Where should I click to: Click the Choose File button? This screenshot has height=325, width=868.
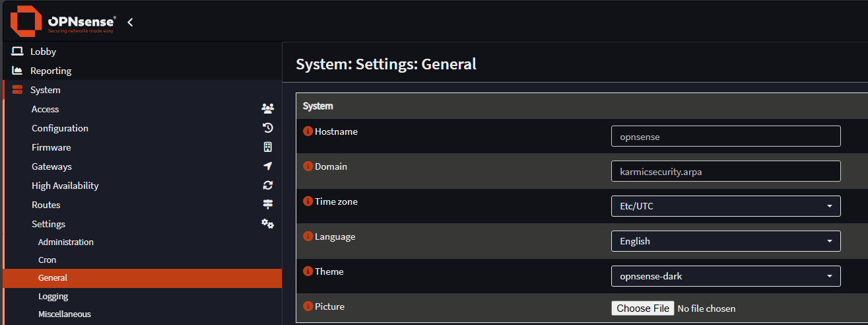pos(643,308)
